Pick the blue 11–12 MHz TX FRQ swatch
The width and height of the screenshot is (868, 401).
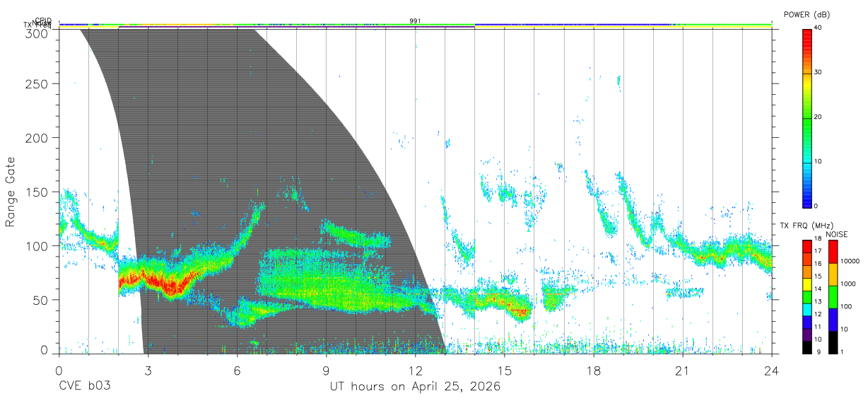807,322
